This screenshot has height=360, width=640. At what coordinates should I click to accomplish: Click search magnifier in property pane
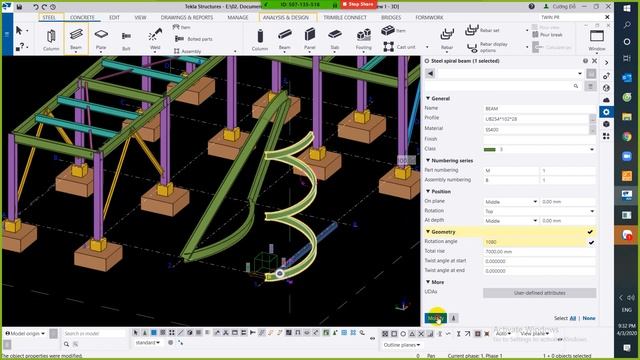tap(576, 86)
